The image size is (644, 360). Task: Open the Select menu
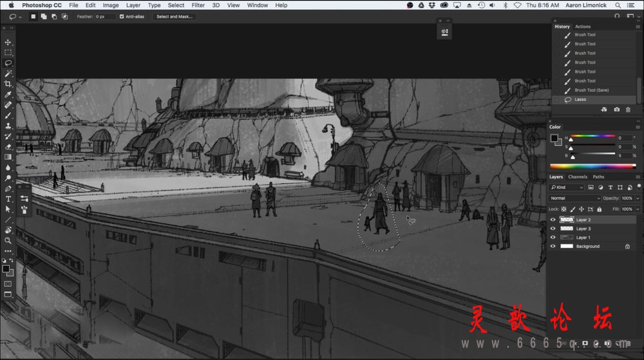(176, 5)
